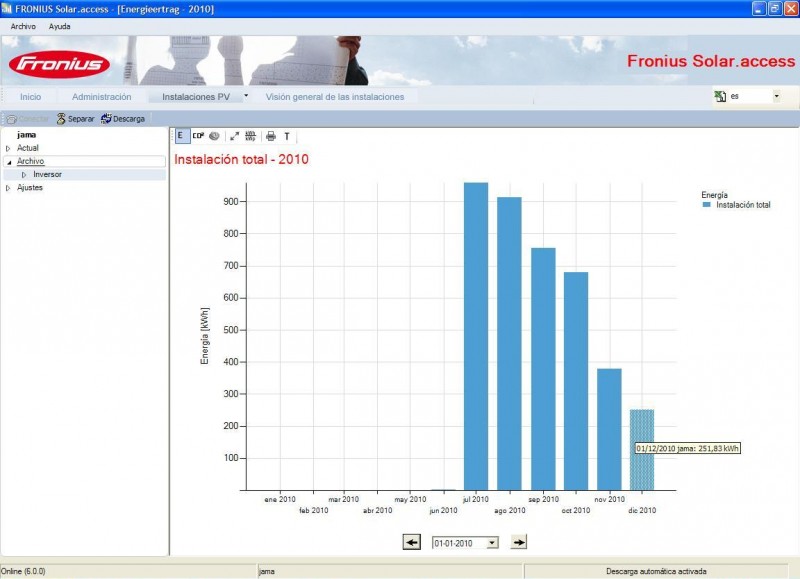Screen dimensions: 800x579
Task: Open the es language dropdown arrow
Action: [777, 96]
